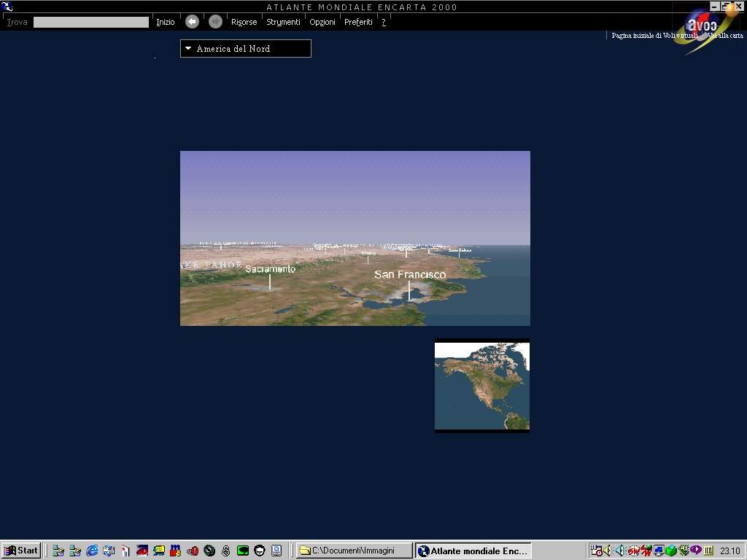Open the Risorse menu

(244, 22)
